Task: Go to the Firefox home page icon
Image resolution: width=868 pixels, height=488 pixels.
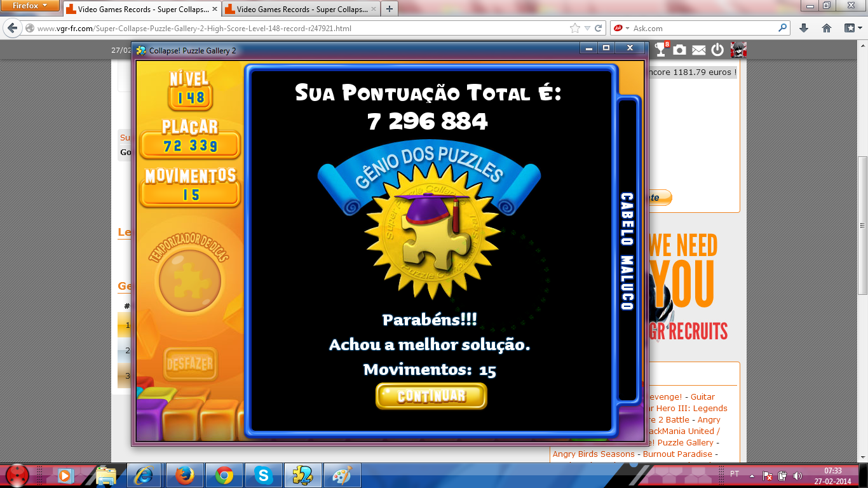Action: 827,28
